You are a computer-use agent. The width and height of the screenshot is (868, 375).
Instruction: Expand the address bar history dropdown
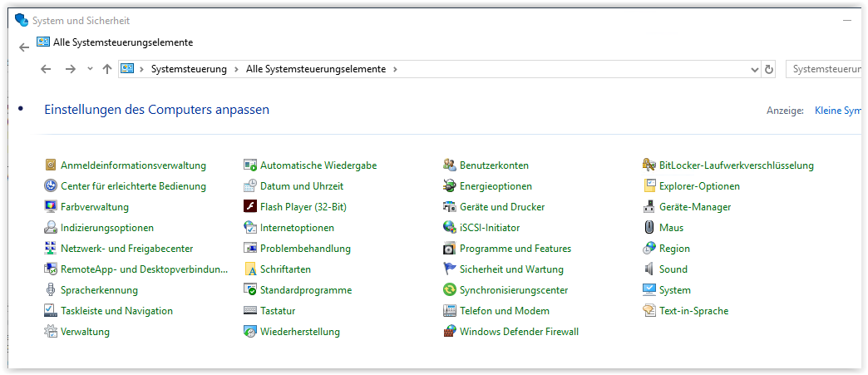pos(755,70)
